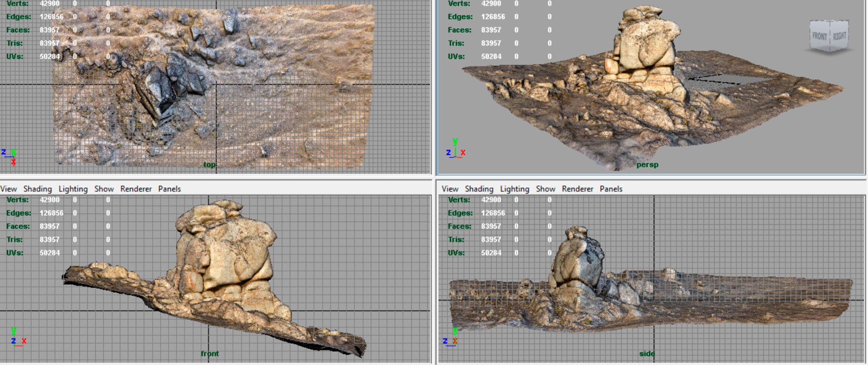
Task: Click 'Faces:' HUD label in the front view
Action: tap(18, 226)
